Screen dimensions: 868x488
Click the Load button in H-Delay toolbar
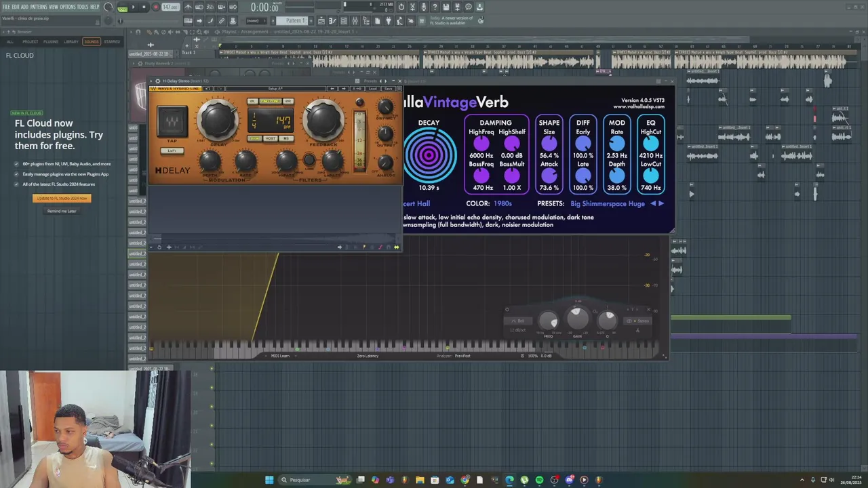[373, 89]
